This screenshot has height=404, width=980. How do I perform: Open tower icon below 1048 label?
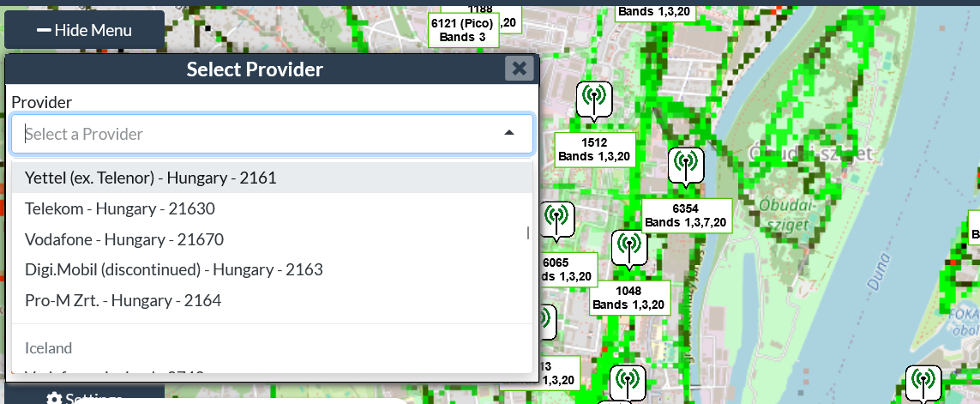[x=627, y=384]
